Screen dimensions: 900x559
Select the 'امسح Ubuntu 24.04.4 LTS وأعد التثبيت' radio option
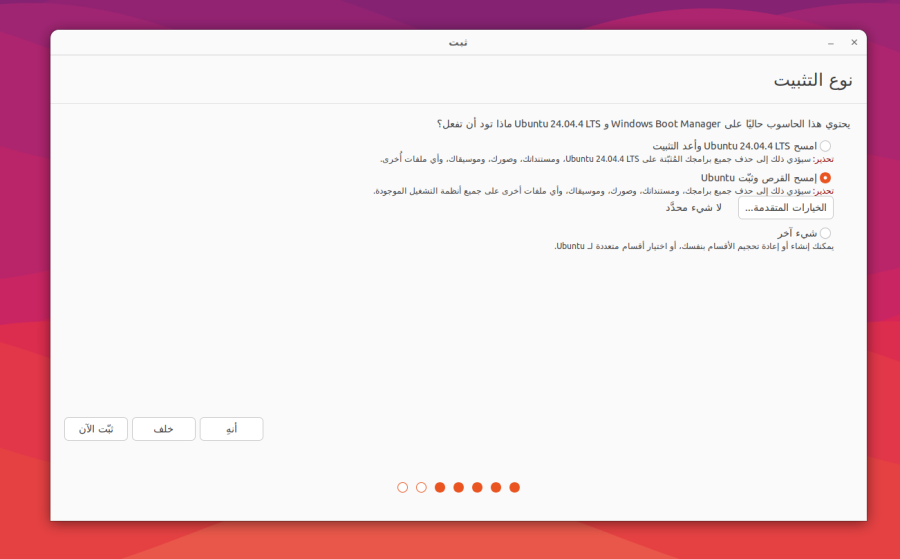825,146
